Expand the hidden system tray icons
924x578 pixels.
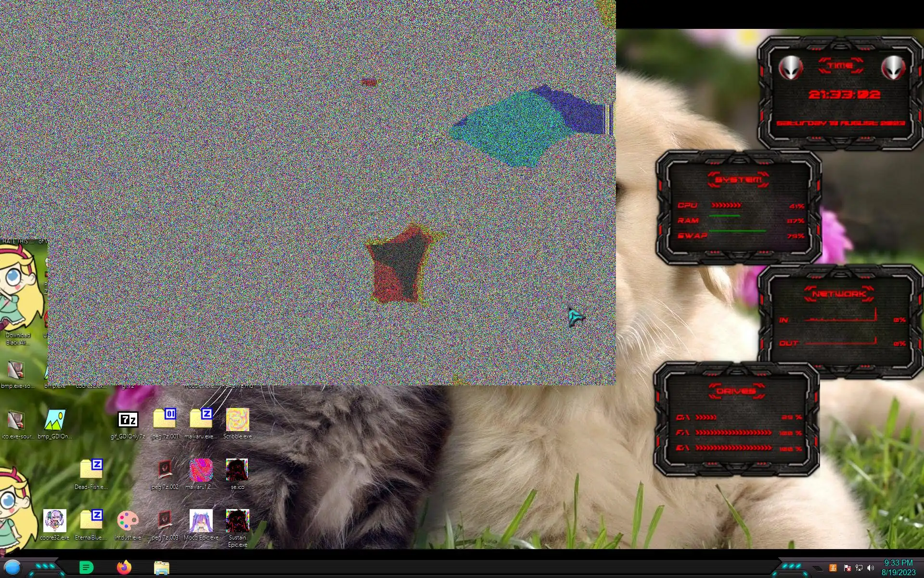click(818, 568)
